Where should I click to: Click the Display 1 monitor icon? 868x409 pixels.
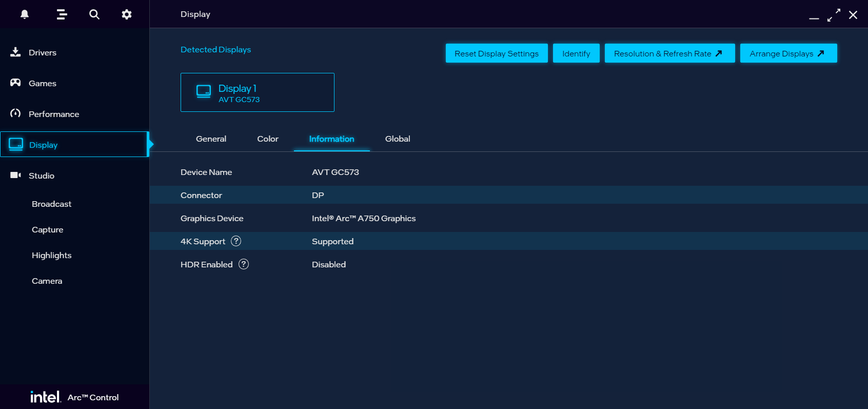click(x=204, y=92)
